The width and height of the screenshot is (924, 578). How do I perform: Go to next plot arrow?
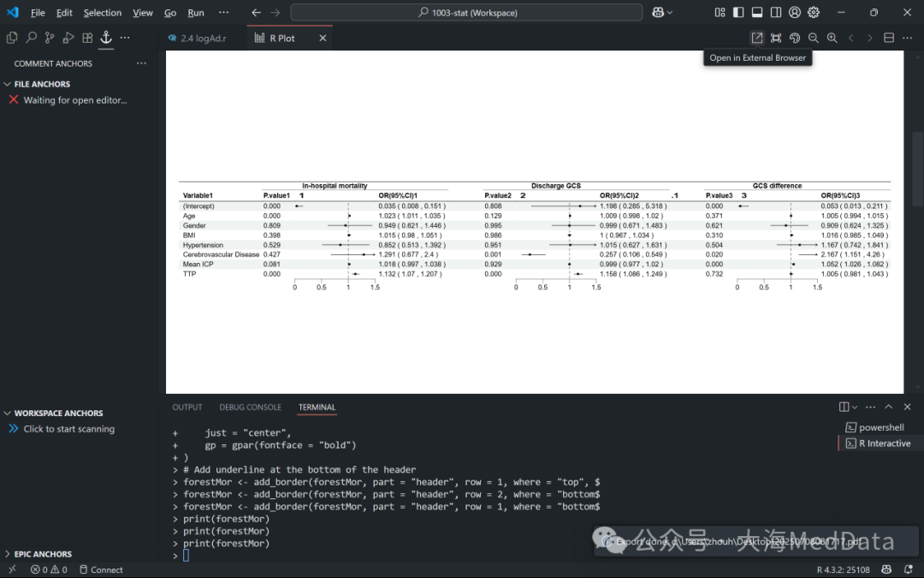tap(870, 38)
